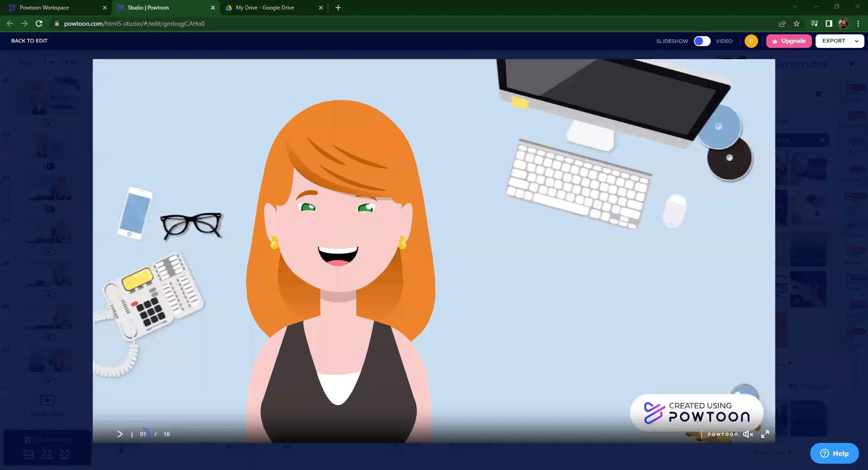Unmute the preview player audio

[x=748, y=434]
